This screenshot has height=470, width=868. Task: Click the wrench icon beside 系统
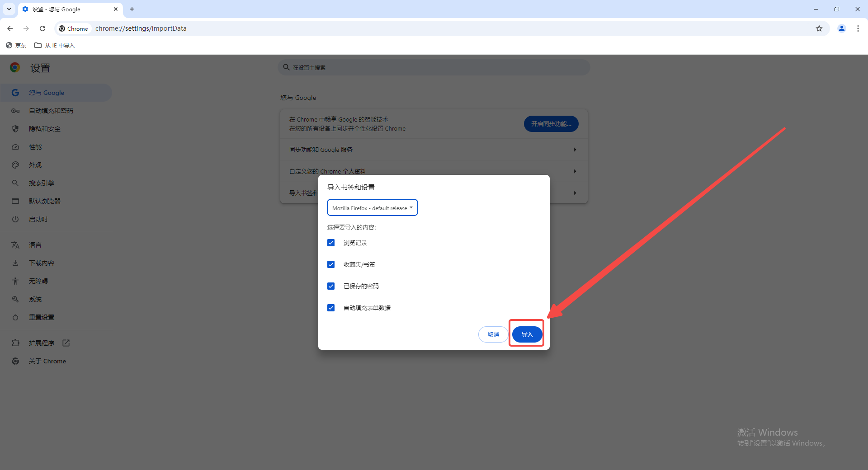point(15,299)
